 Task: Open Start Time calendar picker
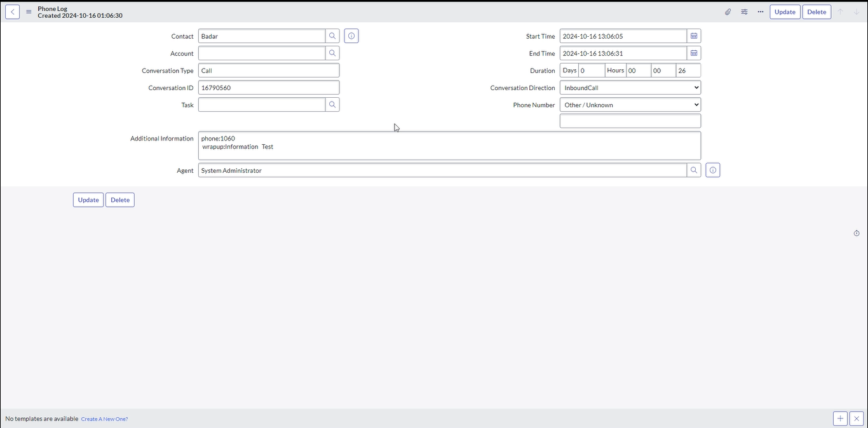694,36
